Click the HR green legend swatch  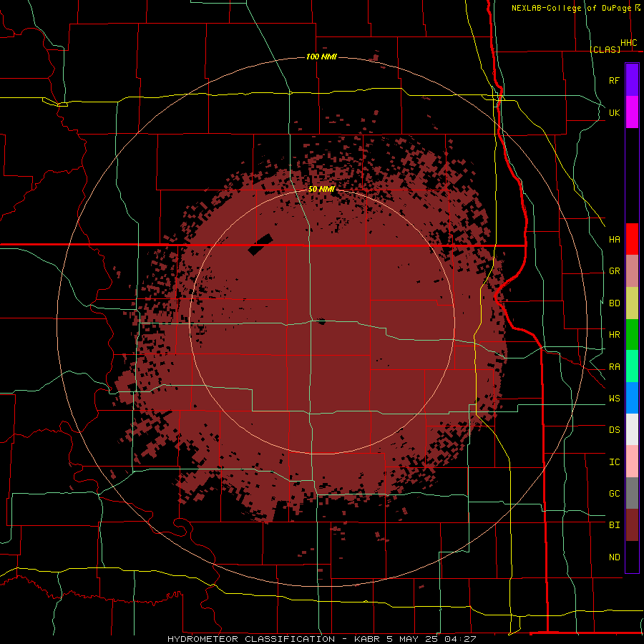(632, 335)
